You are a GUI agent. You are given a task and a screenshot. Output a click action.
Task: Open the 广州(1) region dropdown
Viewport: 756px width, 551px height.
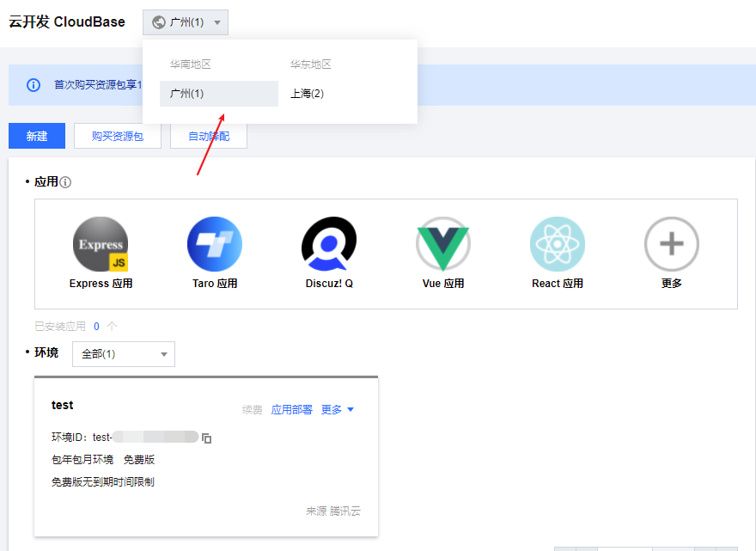coord(186,22)
